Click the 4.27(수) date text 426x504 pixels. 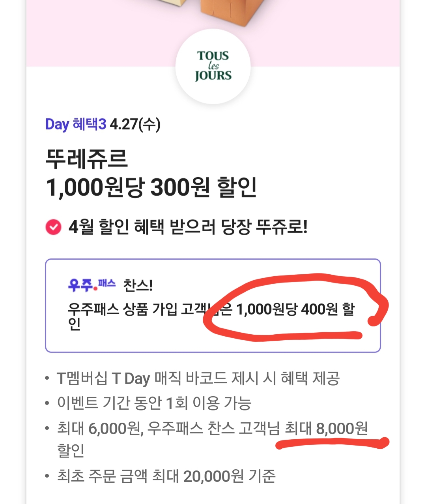[x=135, y=124]
